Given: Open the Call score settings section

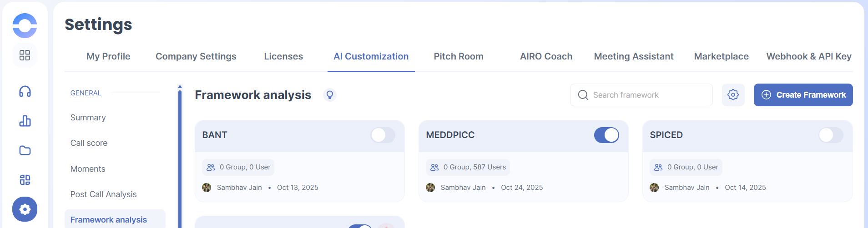Looking at the screenshot, I should click(89, 143).
